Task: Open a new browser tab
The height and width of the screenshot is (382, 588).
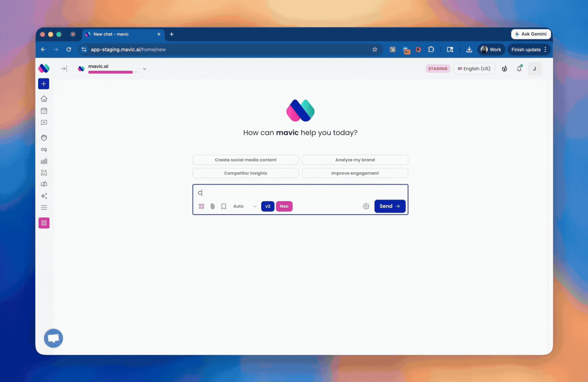Action: tap(172, 34)
